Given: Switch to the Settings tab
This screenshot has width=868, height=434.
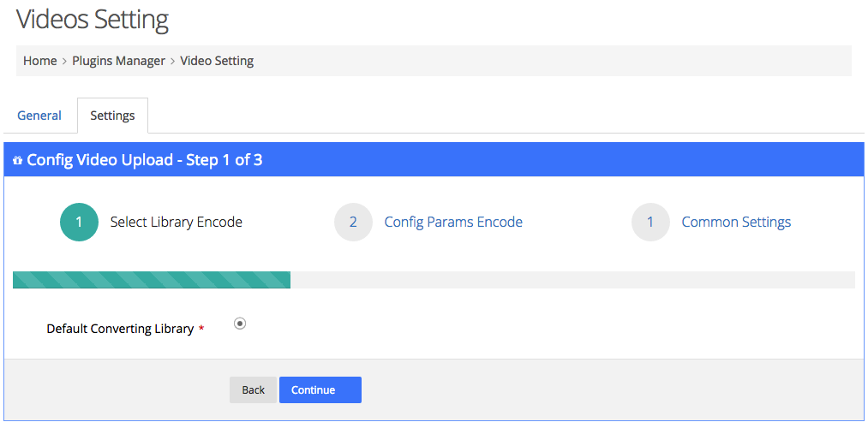Looking at the screenshot, I should click(112, 116).
